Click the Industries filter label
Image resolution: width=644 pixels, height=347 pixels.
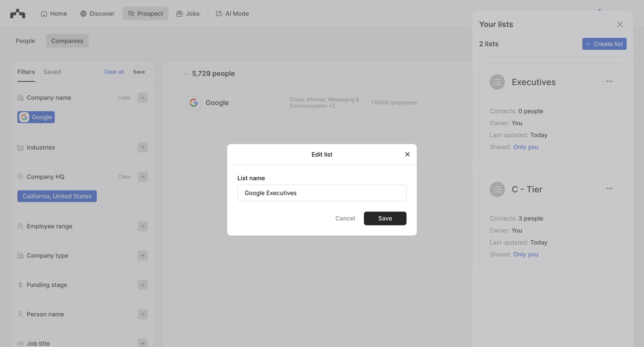41,147
